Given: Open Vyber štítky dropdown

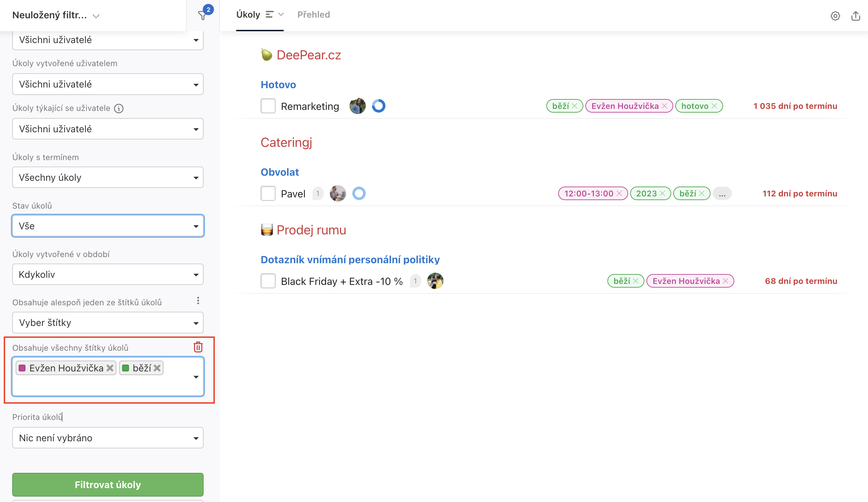Looking at the screenshot, I should click(x=108, y=323).
